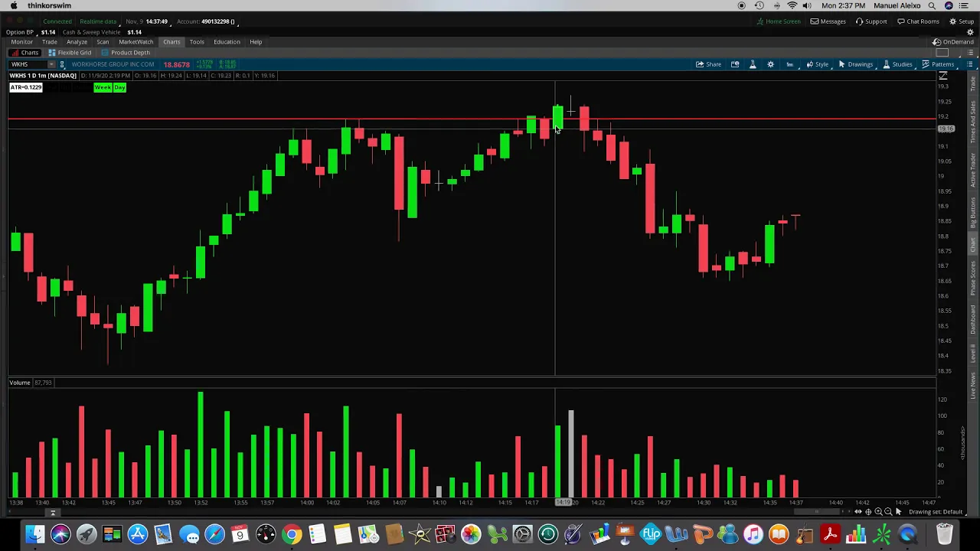This screenshot has width=980, height=551.
Task: Go to Home Screen
Action: coord(778,21)
